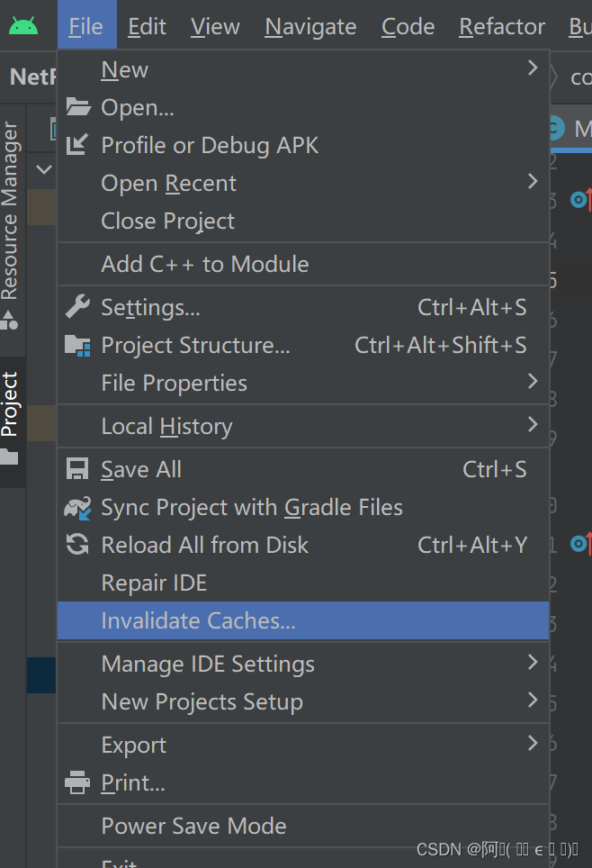592x868 pixels.
Task: Click the Project Structure icon
Action: coord(77,345)
